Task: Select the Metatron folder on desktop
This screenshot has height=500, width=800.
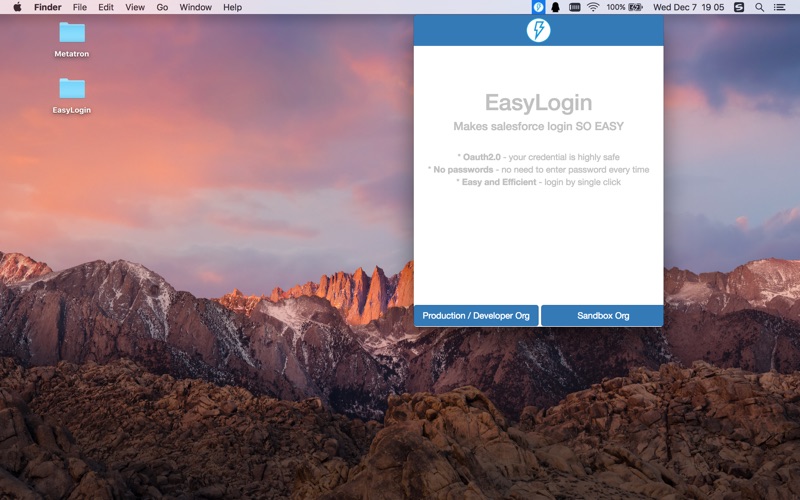Action: (71, 39)
